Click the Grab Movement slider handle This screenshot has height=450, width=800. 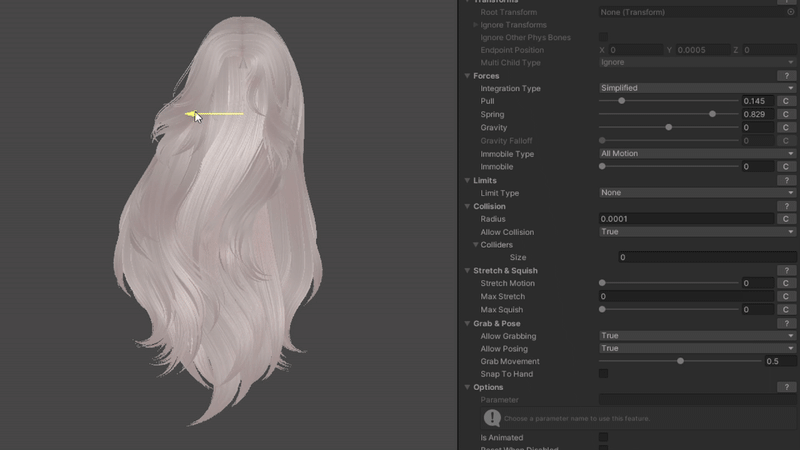tap(681, 361)
